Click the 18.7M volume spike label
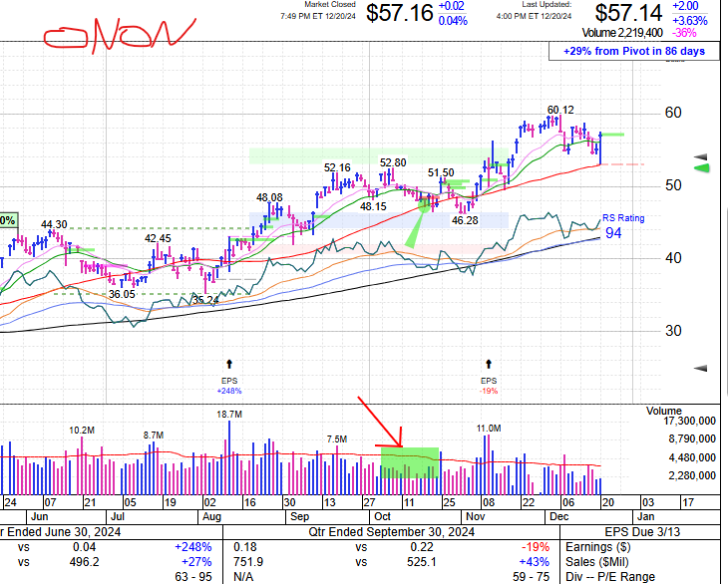Viewport: 728px width, 584px height. [x=229, y=415]
